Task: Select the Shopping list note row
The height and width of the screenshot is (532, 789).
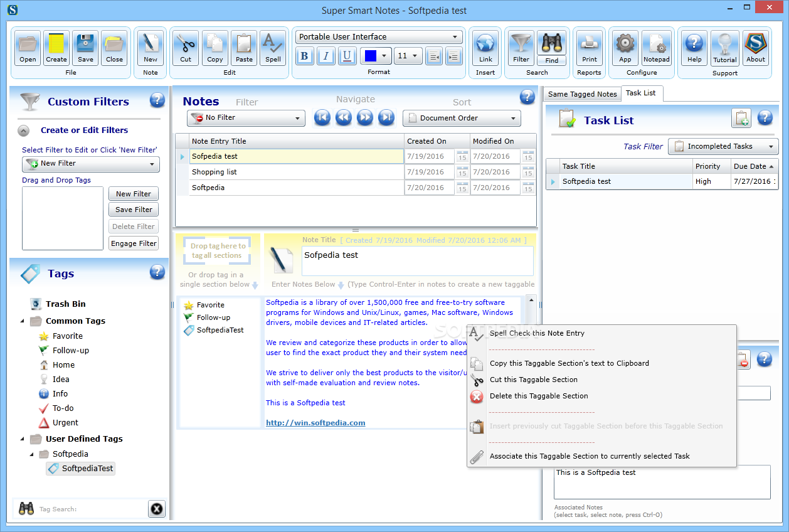Action: tap(297, 172)
